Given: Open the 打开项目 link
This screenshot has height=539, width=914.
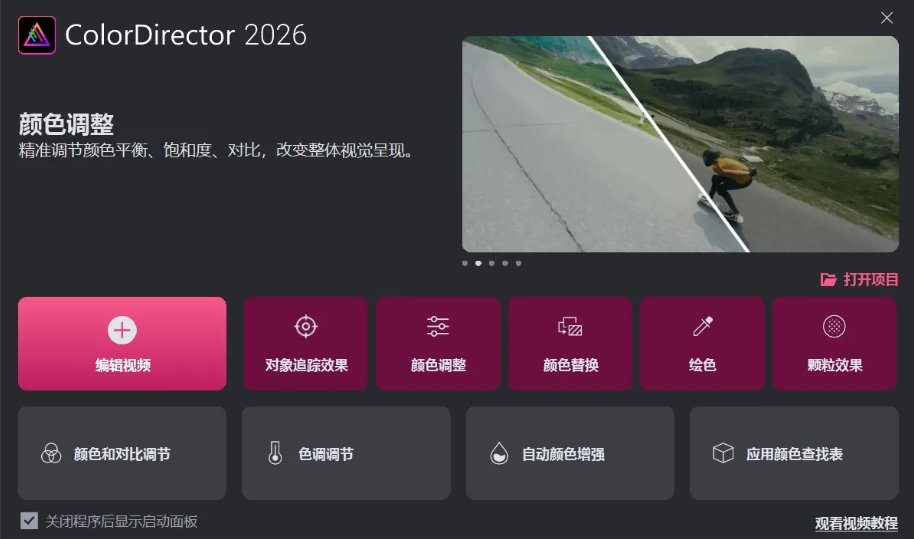Looking at the screenshot, I should click(860, 280).
